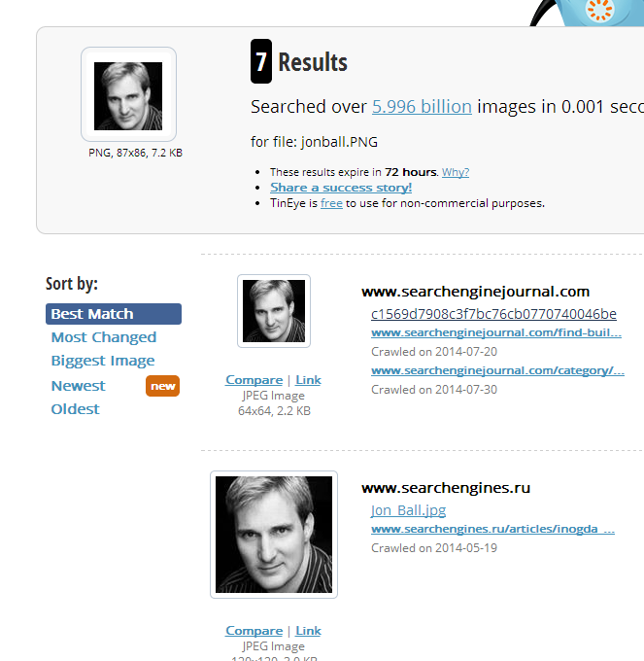Sort results by Oldest
Viewport: 644px width, 661px height.
pyautogui.click(x=75, y=409)
